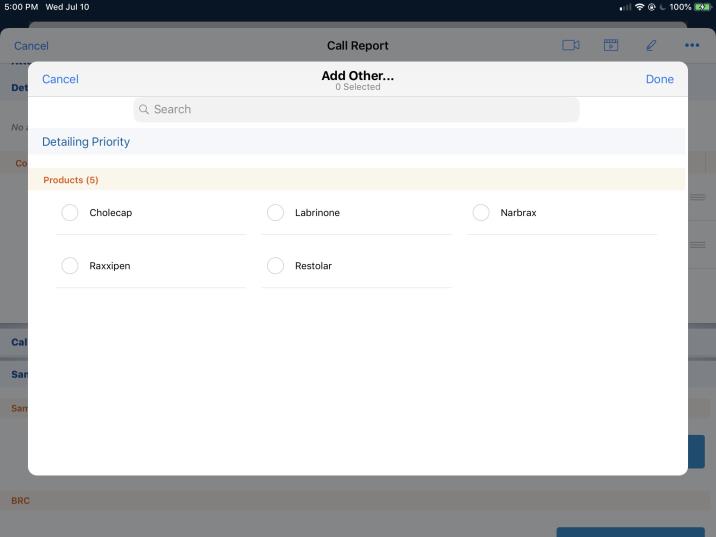
Task: Select the Cholecap radio button
Action: [x=70, y=212]
